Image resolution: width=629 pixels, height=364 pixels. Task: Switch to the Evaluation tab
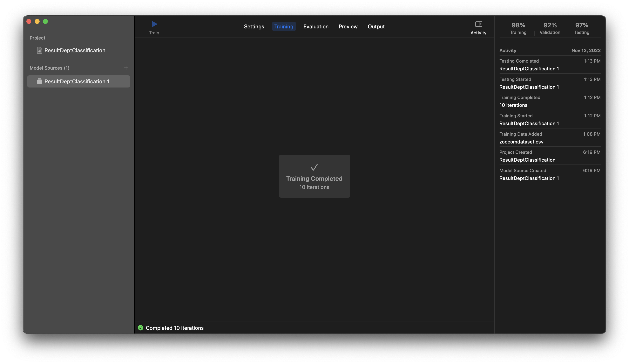point(316,27)
